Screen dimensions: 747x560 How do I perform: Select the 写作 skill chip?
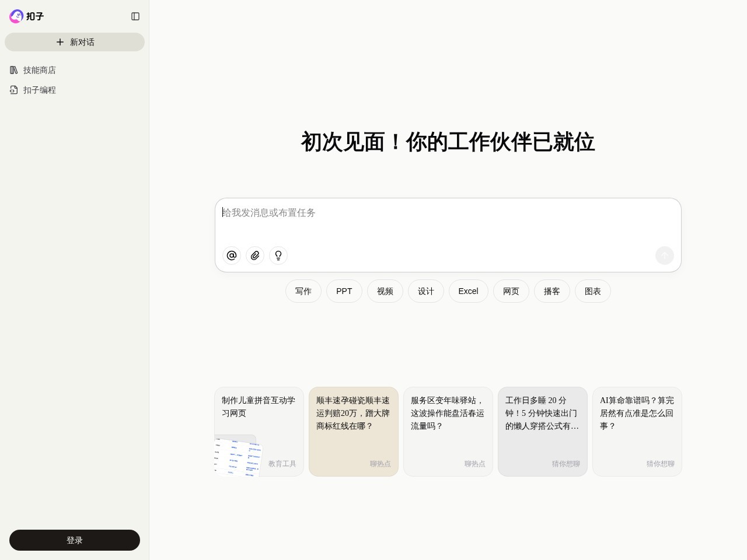click(303, 291)
